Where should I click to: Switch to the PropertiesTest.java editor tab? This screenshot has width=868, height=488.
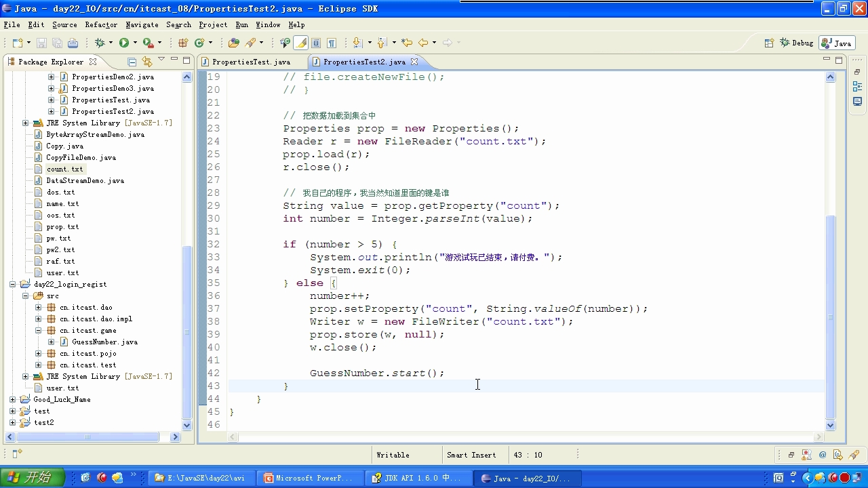(x=251, y=62)
